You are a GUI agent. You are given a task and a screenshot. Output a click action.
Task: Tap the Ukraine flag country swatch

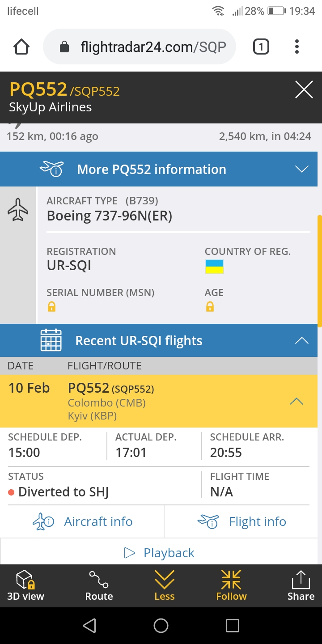tap(214, 267)
